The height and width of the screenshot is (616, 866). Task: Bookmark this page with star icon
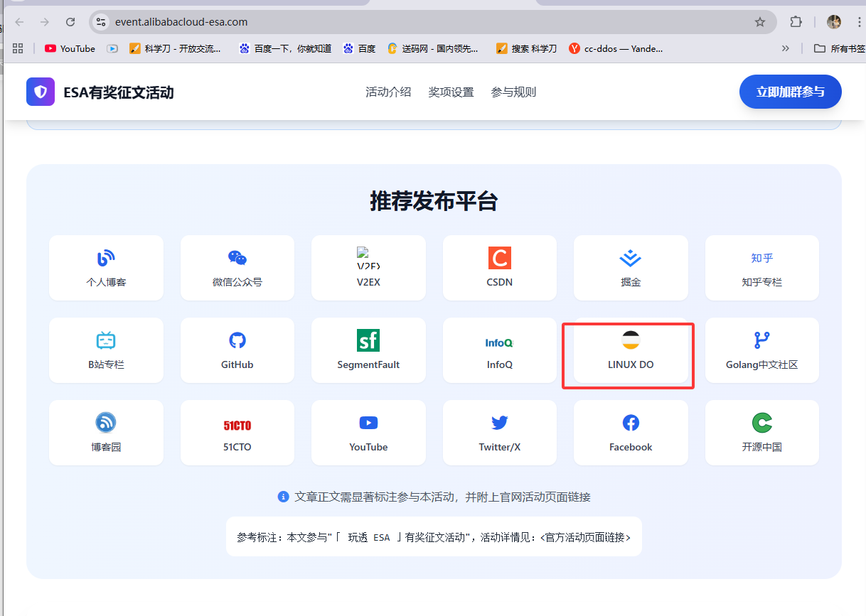point(760,22)
